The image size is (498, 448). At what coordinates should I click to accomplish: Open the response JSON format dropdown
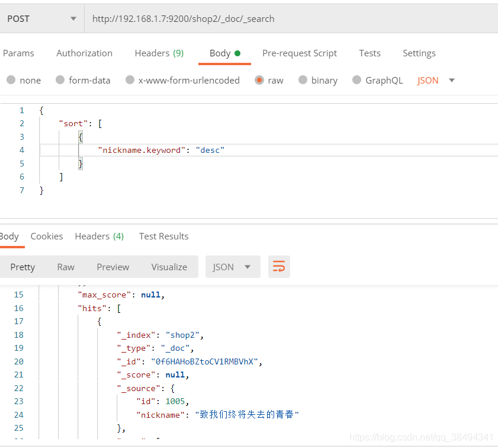click(232, 267)
